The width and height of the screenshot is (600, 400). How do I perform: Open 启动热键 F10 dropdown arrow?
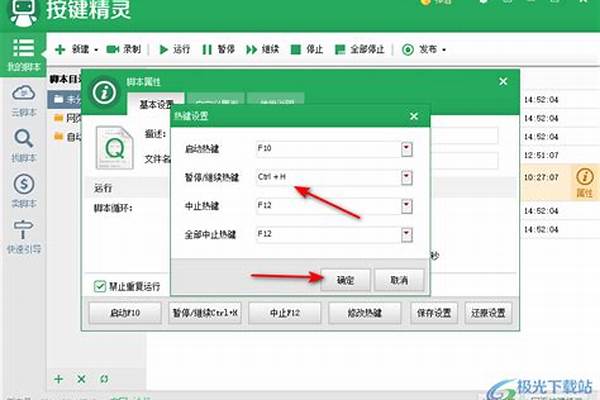[406, 149]
